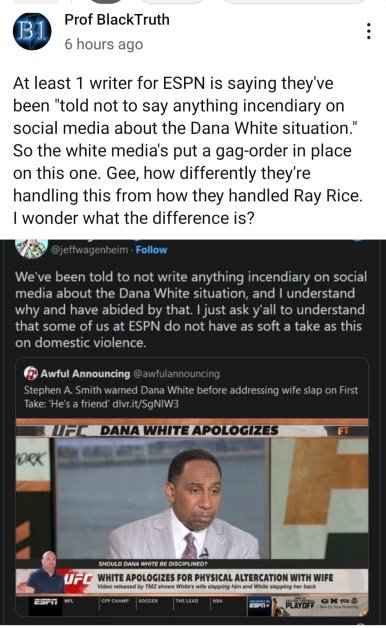Tap the jeffwagenheim profile avatar
Screen dimensions: 386x628
(31, 248)
